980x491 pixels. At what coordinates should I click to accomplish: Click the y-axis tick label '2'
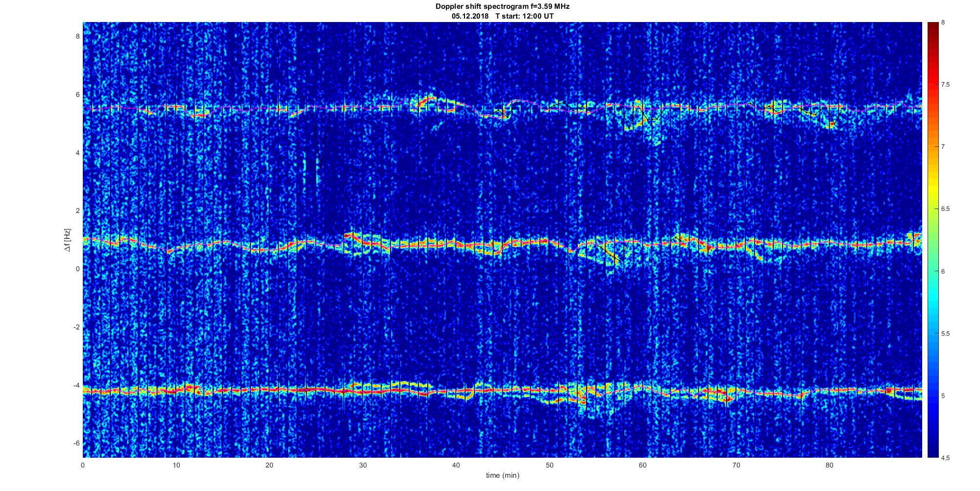(77, 210)
